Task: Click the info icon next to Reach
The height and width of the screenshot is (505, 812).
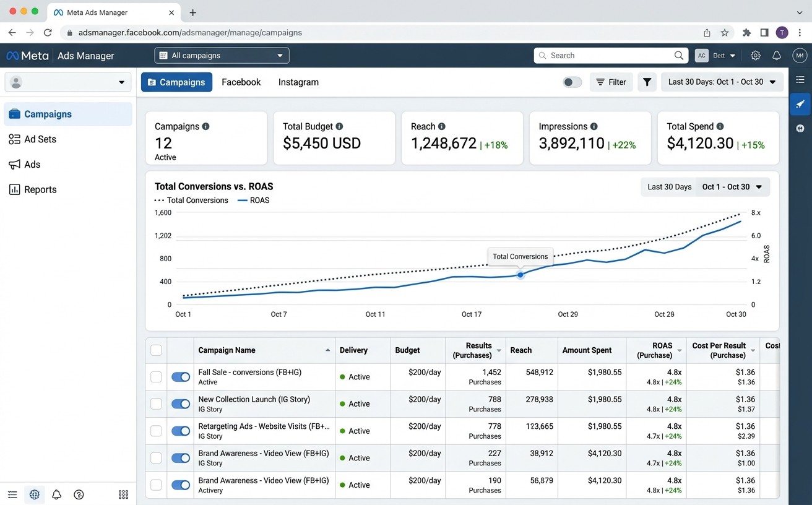Action: (441, 126)
